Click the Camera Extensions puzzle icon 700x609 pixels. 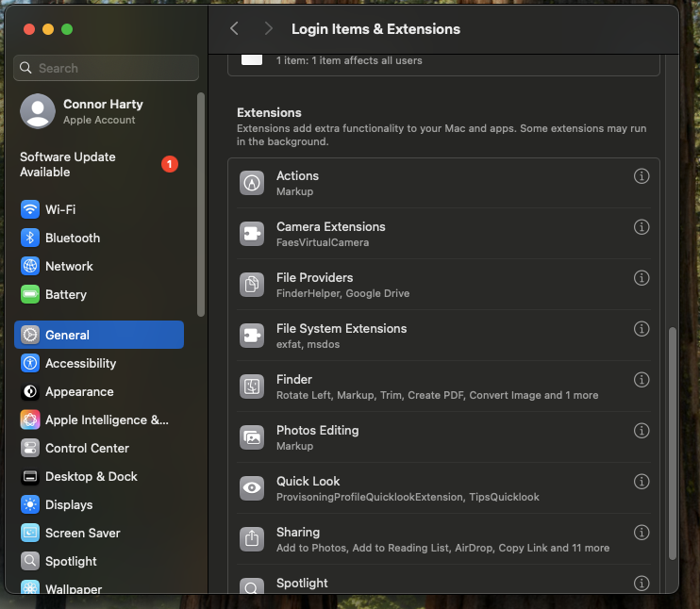(252, 234)
